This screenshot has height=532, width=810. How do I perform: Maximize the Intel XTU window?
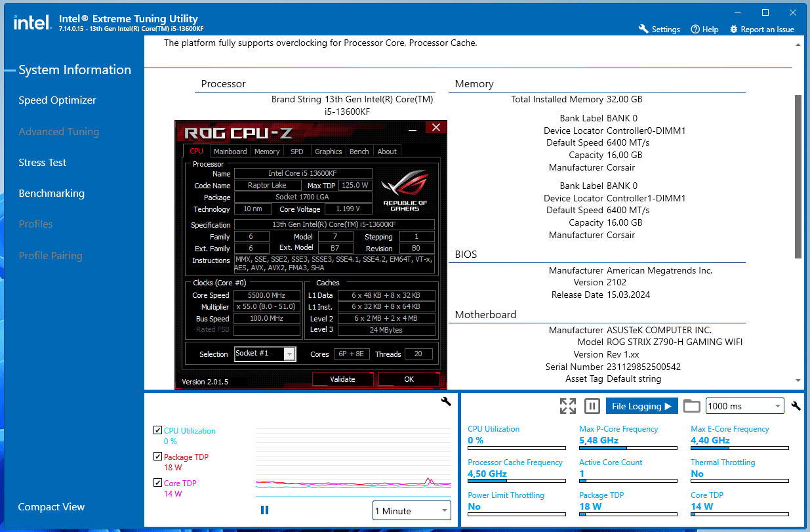pyautogui.click(x=765, y=12)
